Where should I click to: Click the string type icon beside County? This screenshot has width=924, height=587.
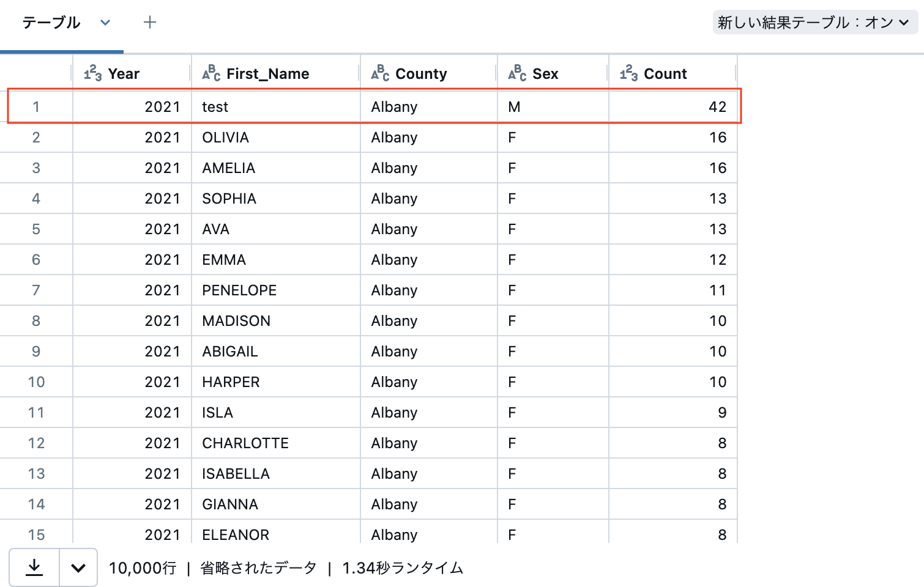(x=380, y=73)
